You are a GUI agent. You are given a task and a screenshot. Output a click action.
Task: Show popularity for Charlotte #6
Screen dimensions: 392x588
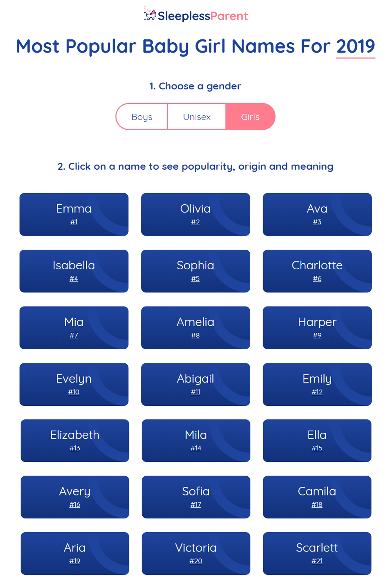[317, 271]
